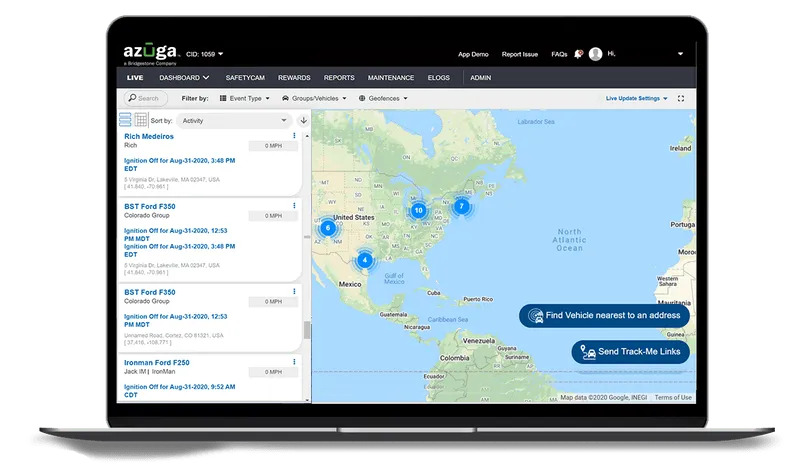Screen dimensions: 800x472
Task: Reverse sort order with the arrow icon
Action: coord(303,120)
